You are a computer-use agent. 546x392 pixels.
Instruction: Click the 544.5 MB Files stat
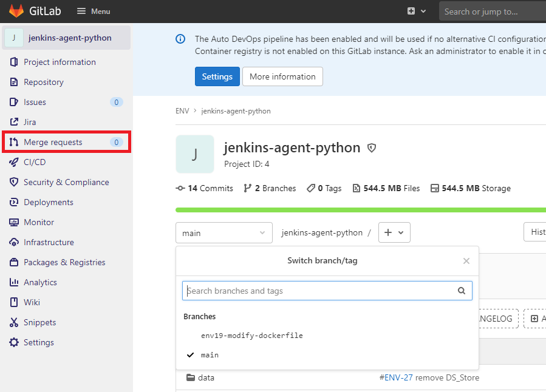pyautogui.click(x=386, y=188)
